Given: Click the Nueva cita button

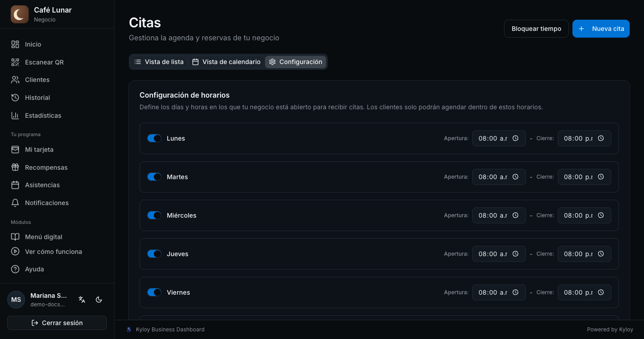Looking at the screenshot, I should pyautogui.click(x=601, y=29).
